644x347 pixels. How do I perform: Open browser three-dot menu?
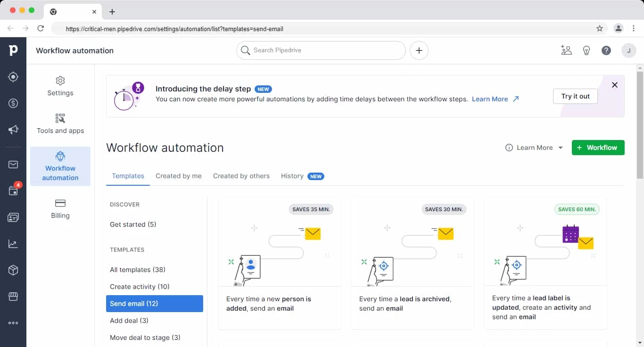(x=634, y=28)
